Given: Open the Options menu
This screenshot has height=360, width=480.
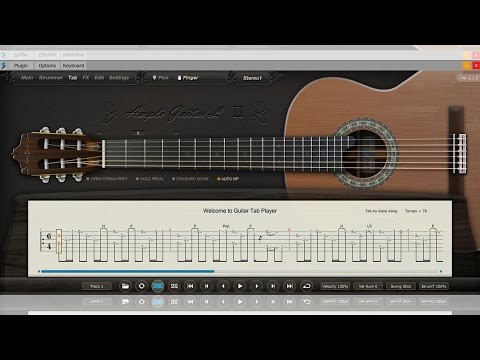Looking at the screenshot, I should 47,66.
